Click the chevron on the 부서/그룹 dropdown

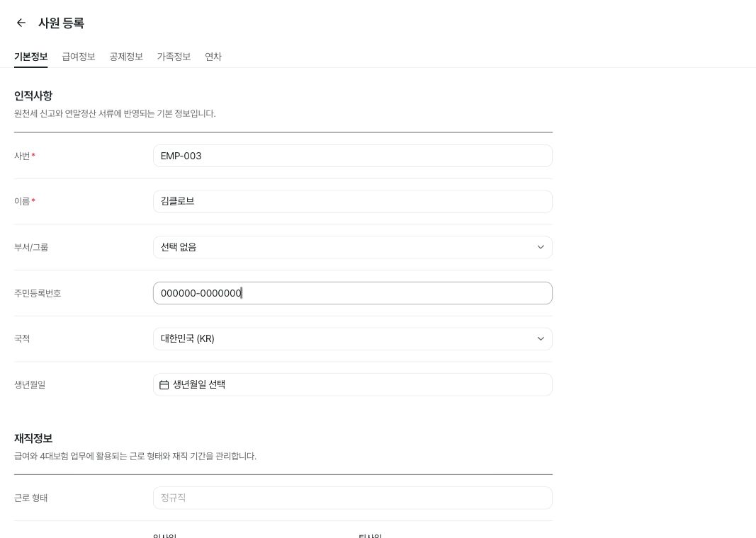(541, 247)
